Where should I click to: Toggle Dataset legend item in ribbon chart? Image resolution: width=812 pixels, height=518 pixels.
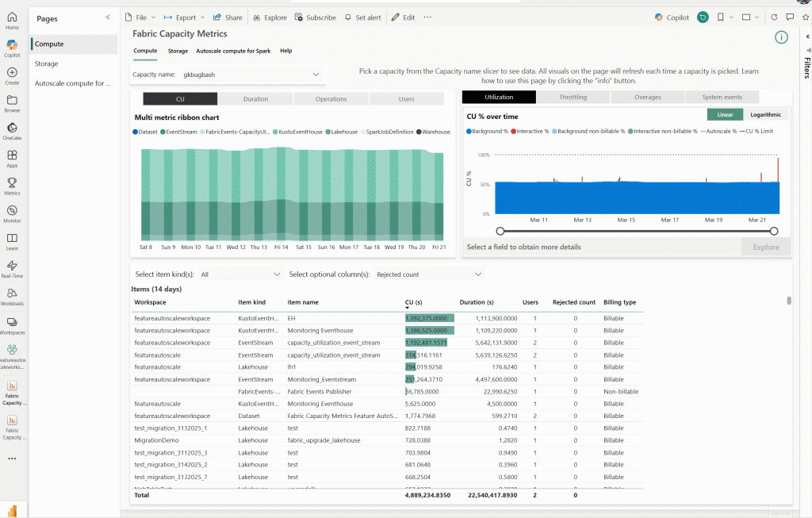(x=145, y=132)
